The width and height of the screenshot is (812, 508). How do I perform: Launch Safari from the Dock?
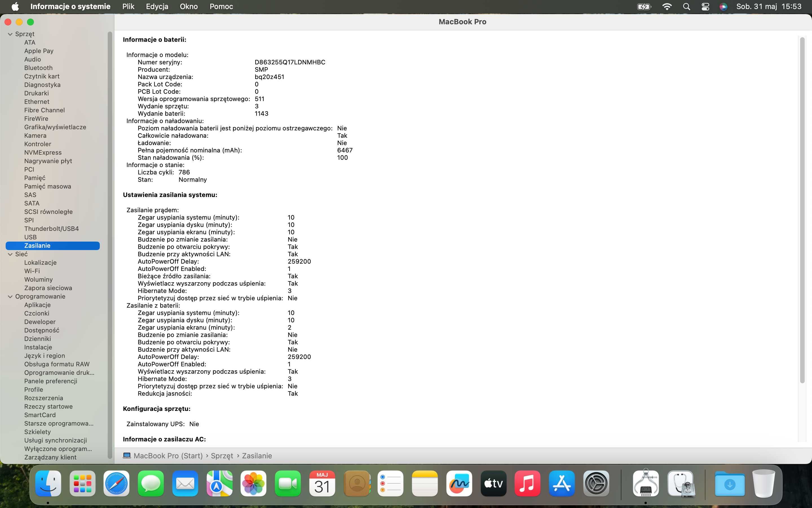[x=116, y=483]
